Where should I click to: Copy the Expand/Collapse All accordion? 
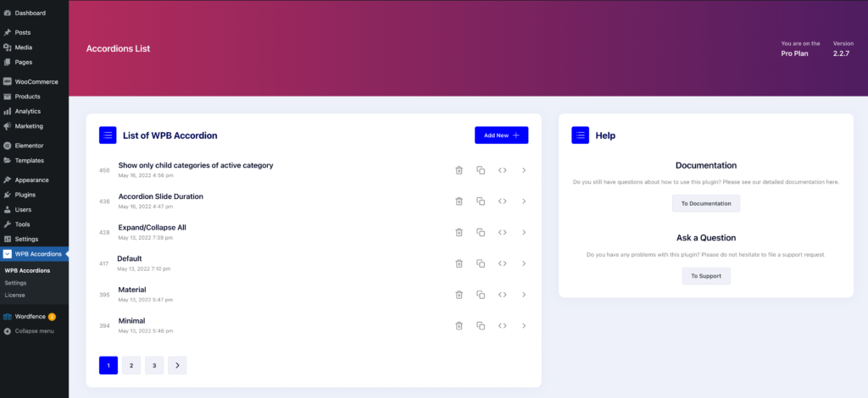481,232
